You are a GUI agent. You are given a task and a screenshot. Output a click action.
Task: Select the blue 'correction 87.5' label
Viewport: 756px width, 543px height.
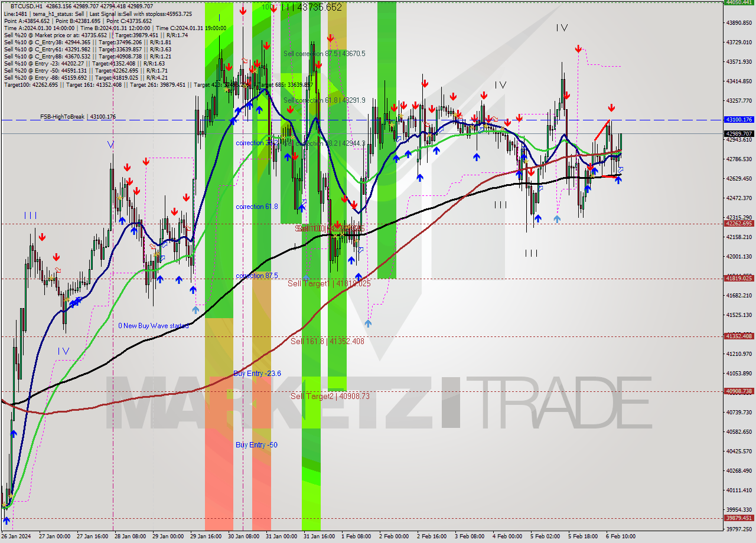click(x=256, y=276)
